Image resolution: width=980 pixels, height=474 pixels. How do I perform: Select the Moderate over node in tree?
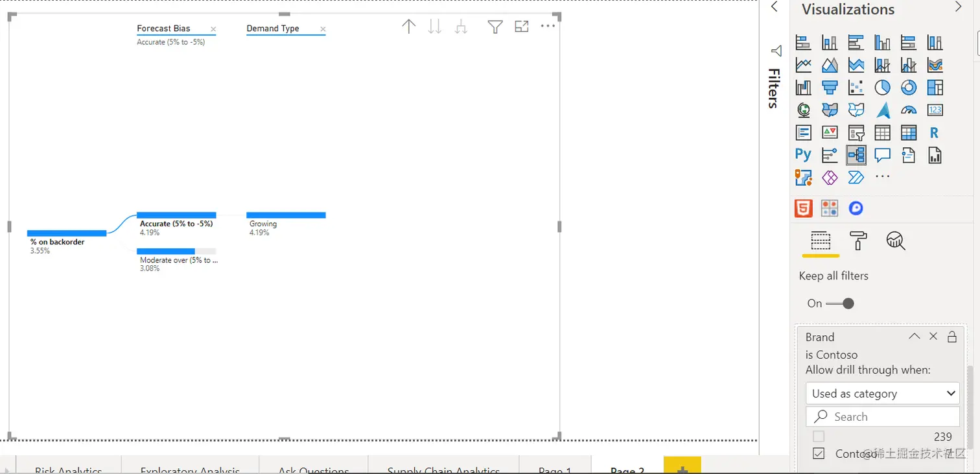pyautogui.click(x=176, y=260)
